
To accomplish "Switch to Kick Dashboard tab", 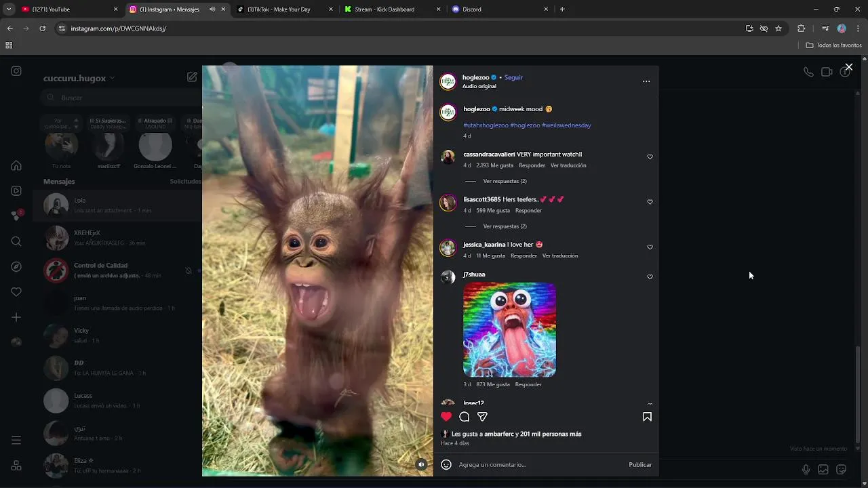I will coord(392,9).
